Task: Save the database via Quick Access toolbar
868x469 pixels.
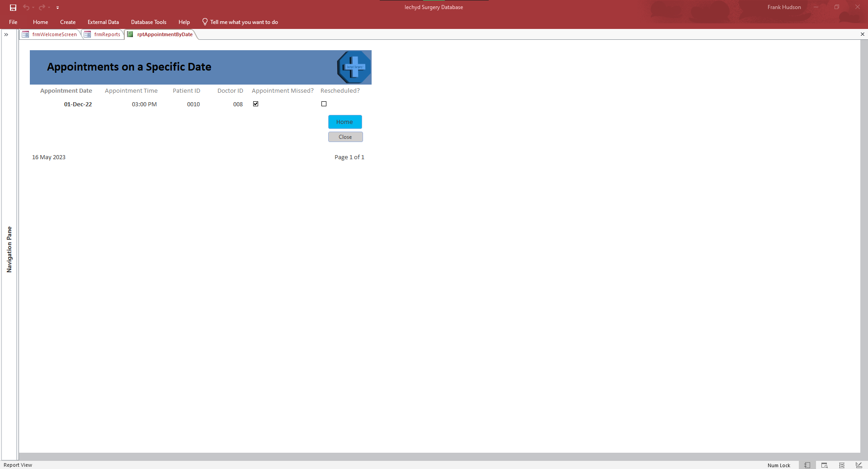Action: [x=13, y=7]
